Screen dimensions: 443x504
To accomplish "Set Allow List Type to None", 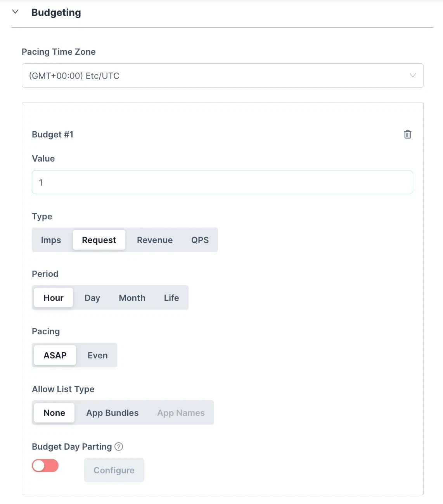I will [x=54, y=413].
